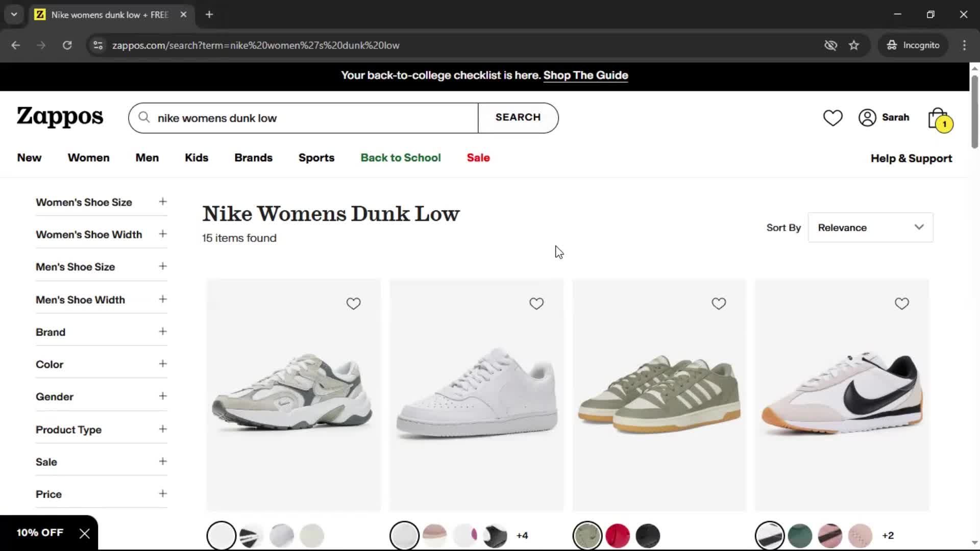Dismiss the 10% OFF popup
Viewport: 980px width, 551px height.
click(x=85, y=534)
